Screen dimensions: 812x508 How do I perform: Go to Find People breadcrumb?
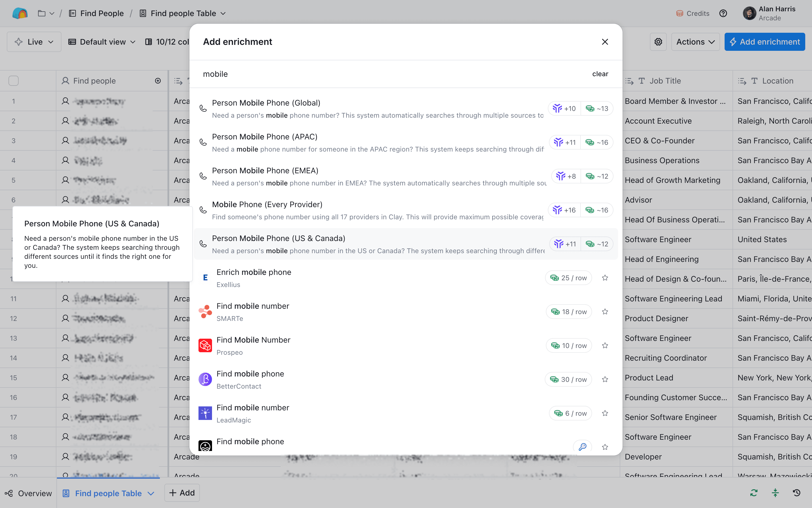96,14
